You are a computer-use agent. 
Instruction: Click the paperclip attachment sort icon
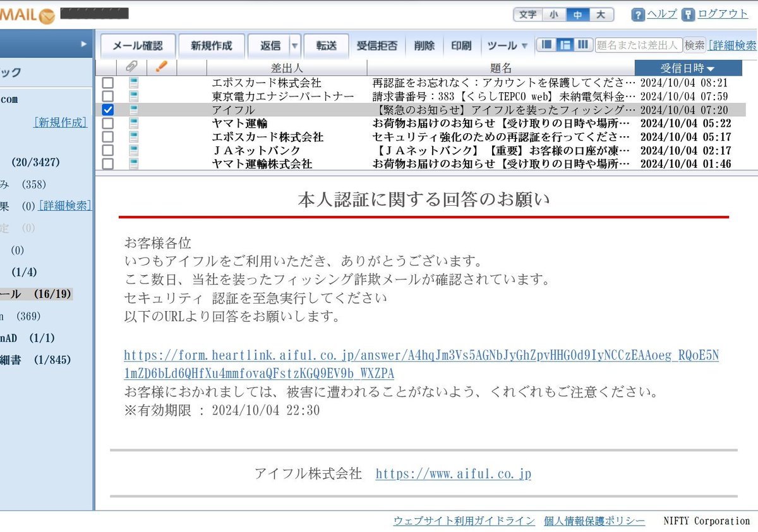(x=131, y=68)
